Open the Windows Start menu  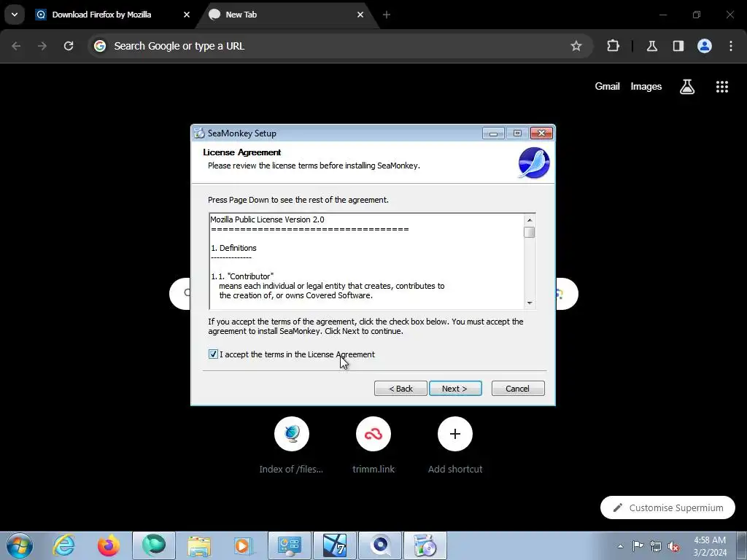coord(20,545)
